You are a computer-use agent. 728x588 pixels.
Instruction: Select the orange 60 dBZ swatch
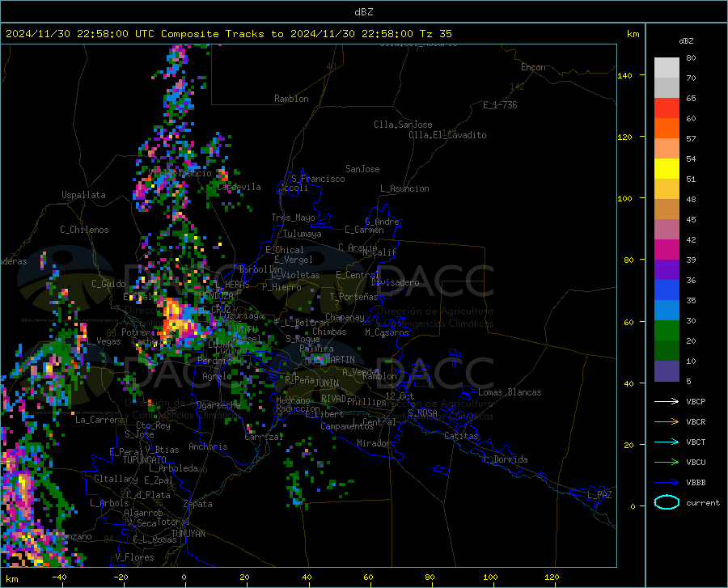tap(667, 128)
